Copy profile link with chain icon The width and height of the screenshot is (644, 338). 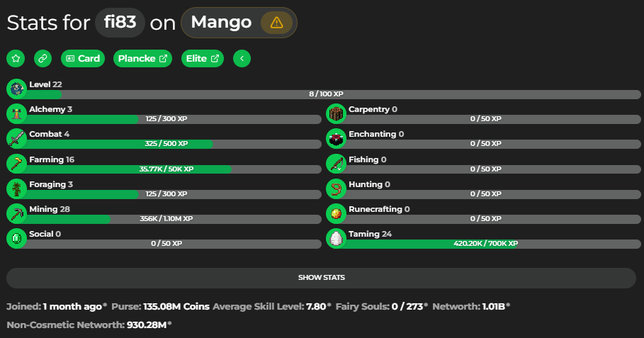point(43,58)
